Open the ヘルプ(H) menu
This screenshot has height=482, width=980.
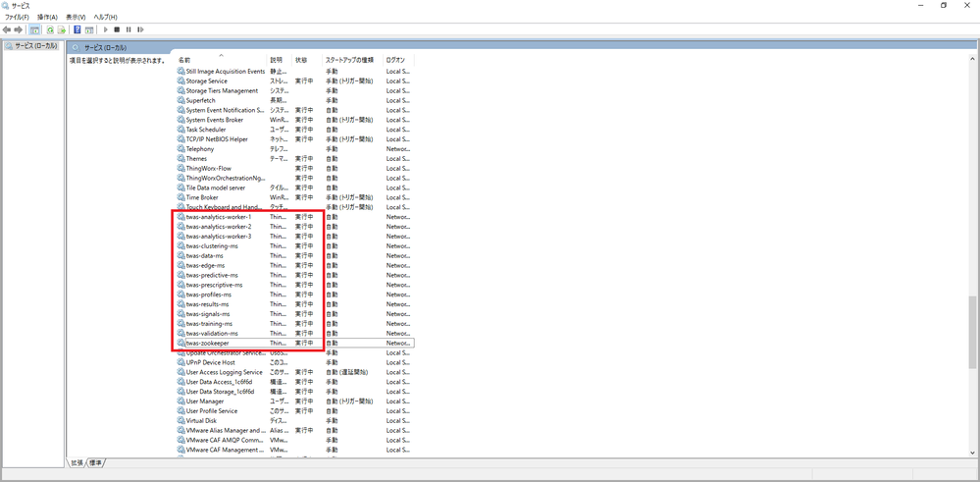[x=105, y=17]
